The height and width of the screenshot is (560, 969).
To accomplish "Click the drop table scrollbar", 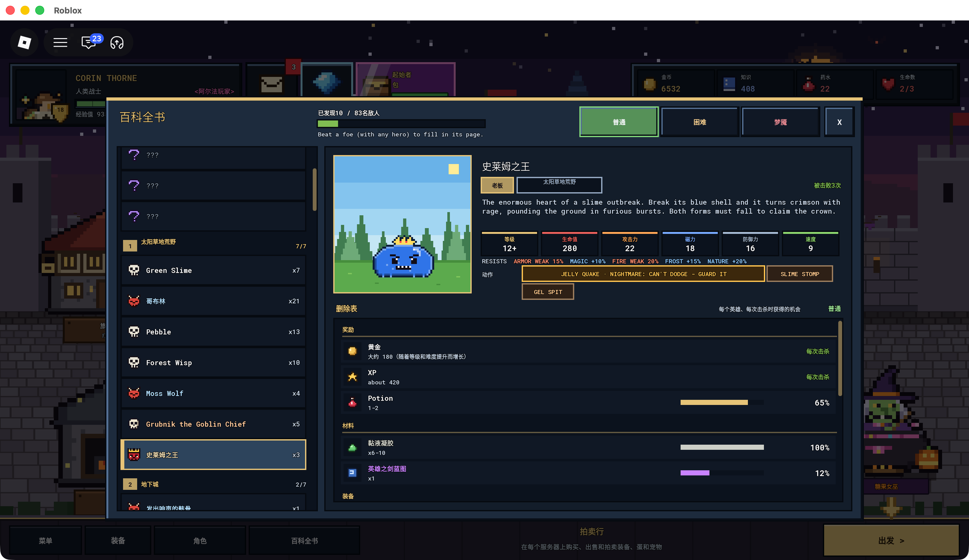I will click(840, 358).
